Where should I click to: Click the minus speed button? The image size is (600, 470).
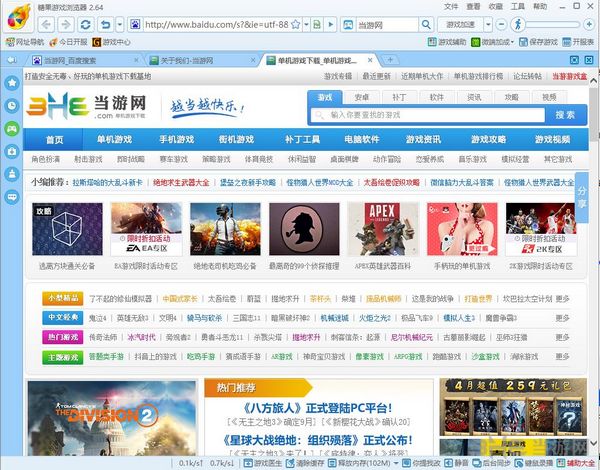501,25
